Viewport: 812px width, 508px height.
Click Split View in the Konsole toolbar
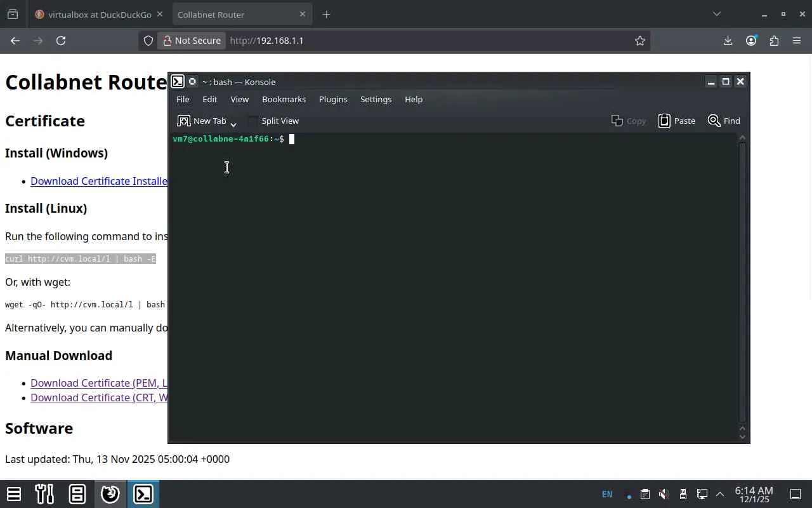[x=273, y=121]
